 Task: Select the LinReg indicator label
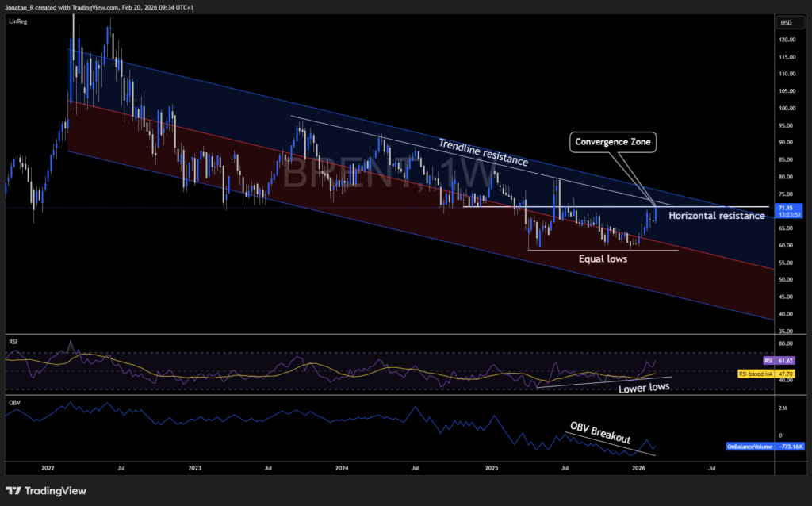tap(17, 21)
